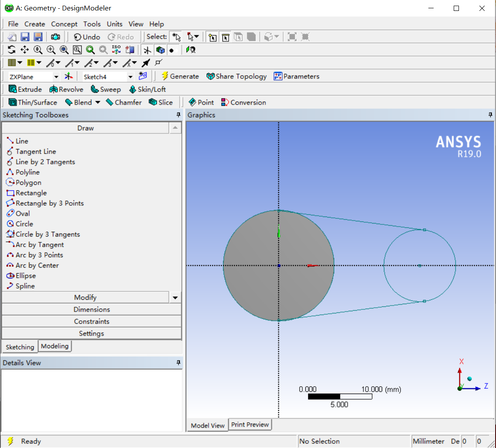Click the Chamfer tool
The image size is (496, 448).
click(124, 102)
